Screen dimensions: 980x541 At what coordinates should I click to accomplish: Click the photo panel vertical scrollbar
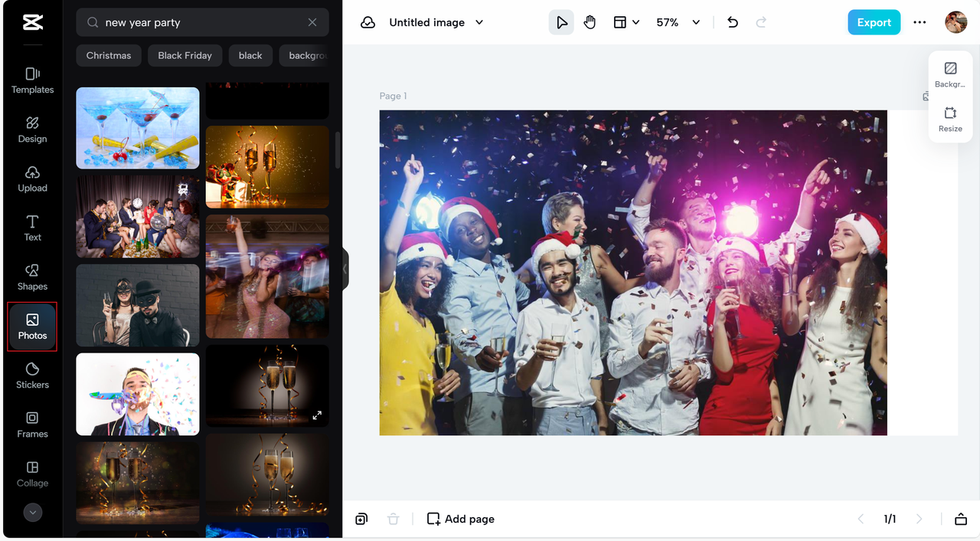point(338,150)
